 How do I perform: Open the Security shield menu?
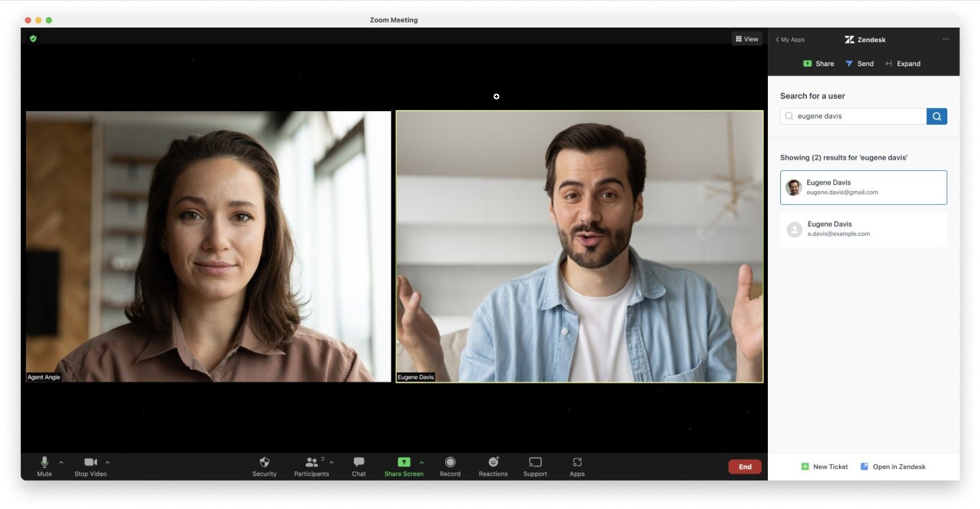264,466
